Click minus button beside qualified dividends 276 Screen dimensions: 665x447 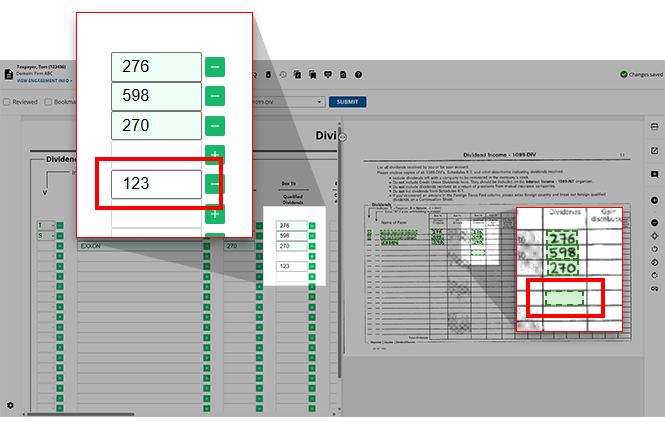[x=312, y=226]
